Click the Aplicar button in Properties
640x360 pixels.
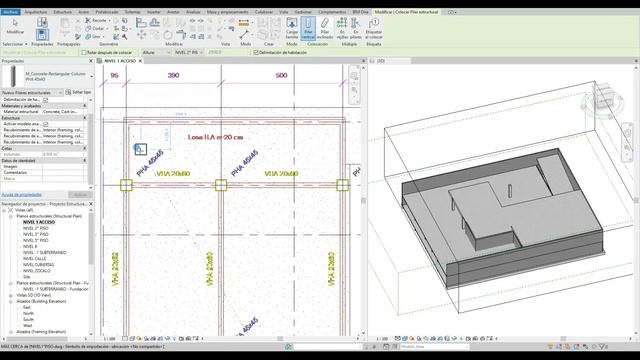tap(80, 195)
